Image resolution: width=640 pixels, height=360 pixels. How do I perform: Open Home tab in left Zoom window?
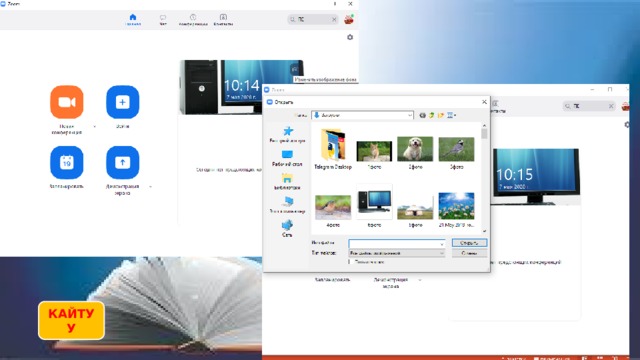click(x=133, y=19)
